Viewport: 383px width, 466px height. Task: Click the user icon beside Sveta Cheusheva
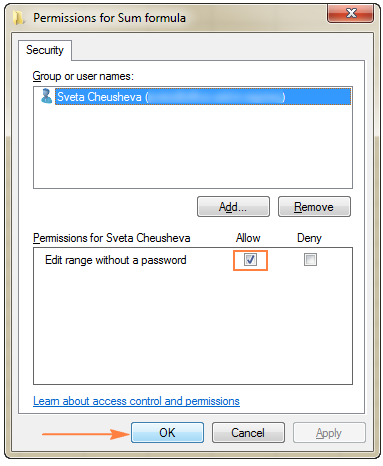point(46,96)
